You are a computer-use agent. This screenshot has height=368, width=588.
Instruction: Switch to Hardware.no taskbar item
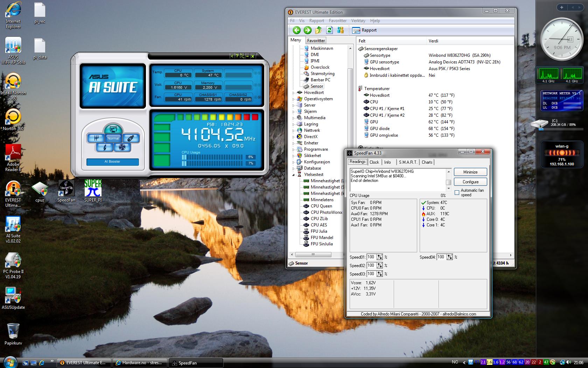(x=140, y=363)
